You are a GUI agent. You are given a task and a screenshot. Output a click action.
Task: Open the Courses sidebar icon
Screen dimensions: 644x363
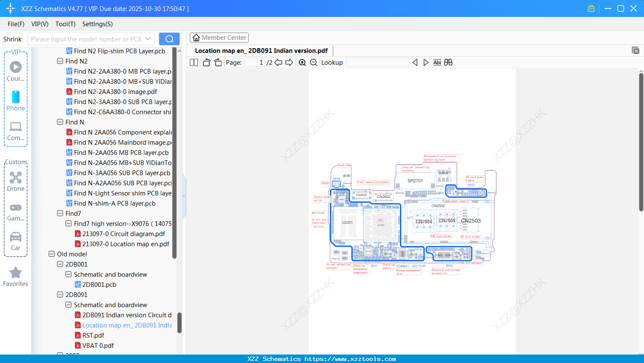coord(16,71)
